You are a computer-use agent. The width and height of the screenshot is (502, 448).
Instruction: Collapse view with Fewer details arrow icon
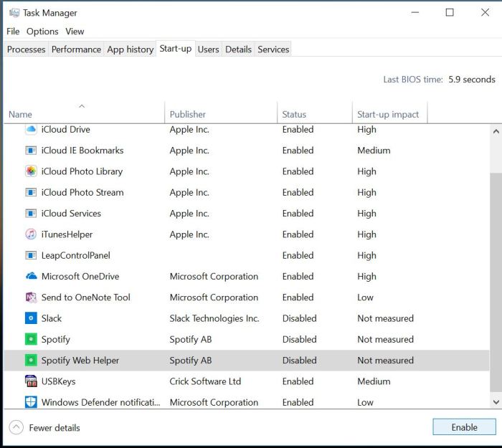click(16, 427)
